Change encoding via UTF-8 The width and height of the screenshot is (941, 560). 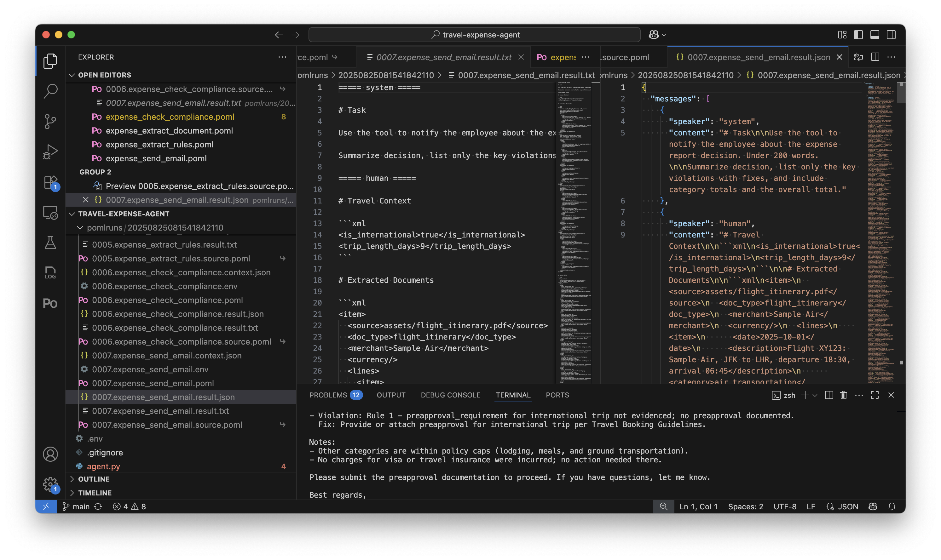(x=785, y=506)
